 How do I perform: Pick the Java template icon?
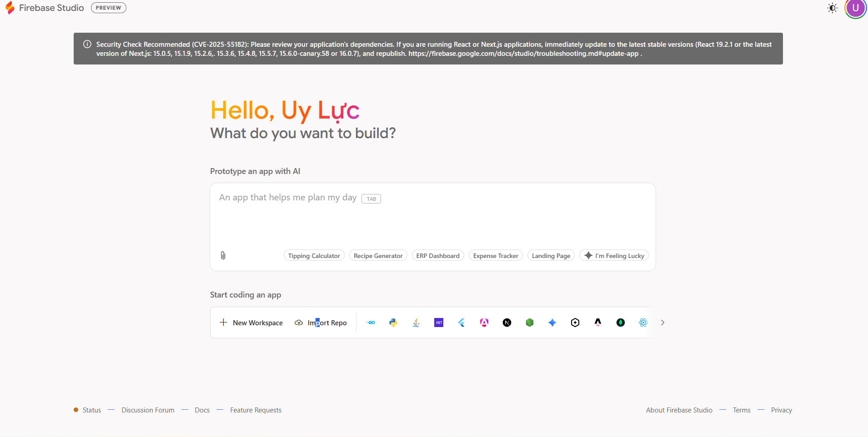click(416, 323)
